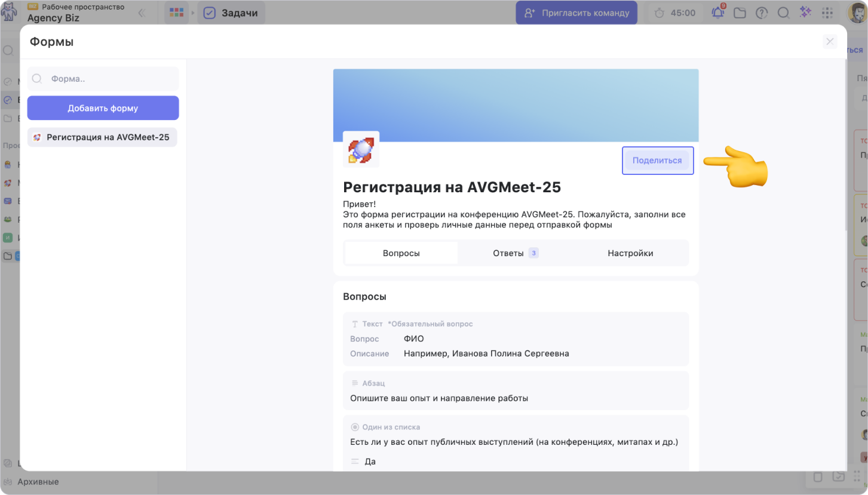This screenshot has width=868, height=495.
Task: Switch to the Настройки tab
Action: (x=630, y=253)
